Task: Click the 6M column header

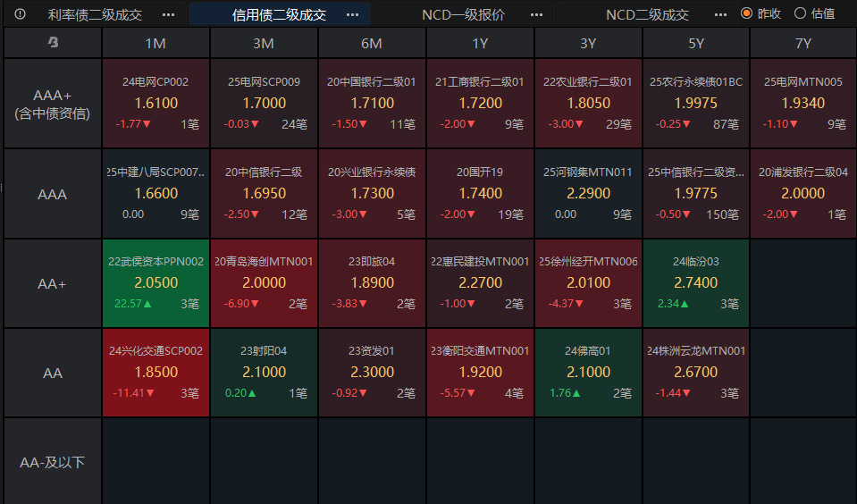Action: (372, 43)
